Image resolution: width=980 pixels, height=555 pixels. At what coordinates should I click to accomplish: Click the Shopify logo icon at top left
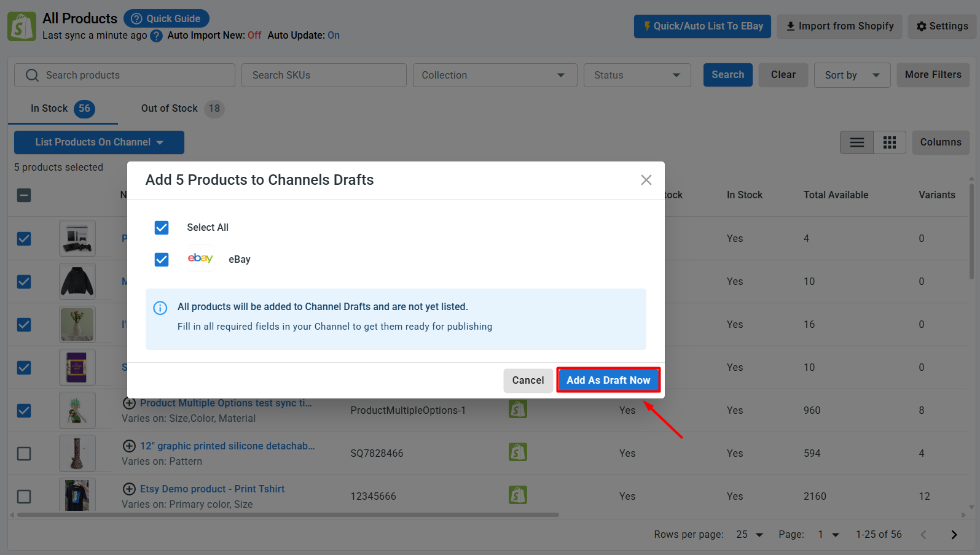(x=22, y=27)
